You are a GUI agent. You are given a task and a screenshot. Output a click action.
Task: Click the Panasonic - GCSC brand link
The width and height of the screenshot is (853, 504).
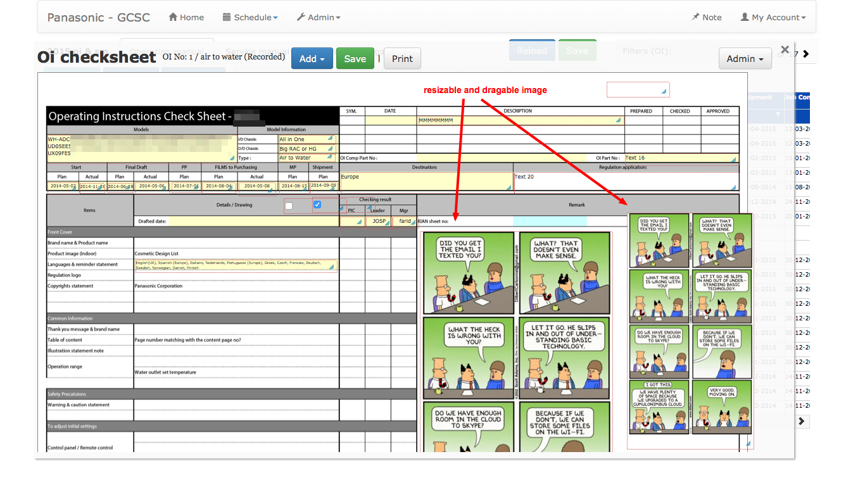point(99,18)
